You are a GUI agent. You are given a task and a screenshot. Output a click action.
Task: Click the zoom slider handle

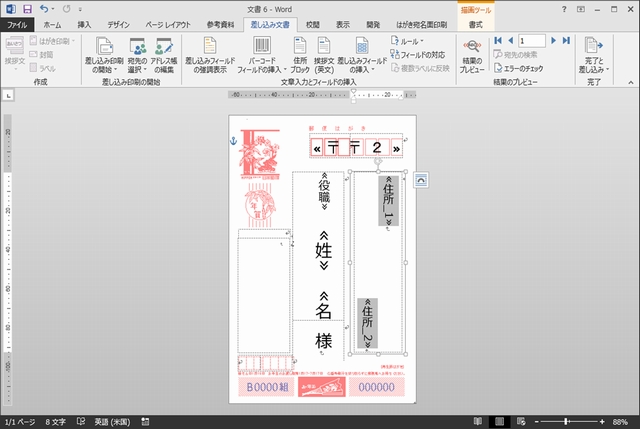click(x=566, y=422)
